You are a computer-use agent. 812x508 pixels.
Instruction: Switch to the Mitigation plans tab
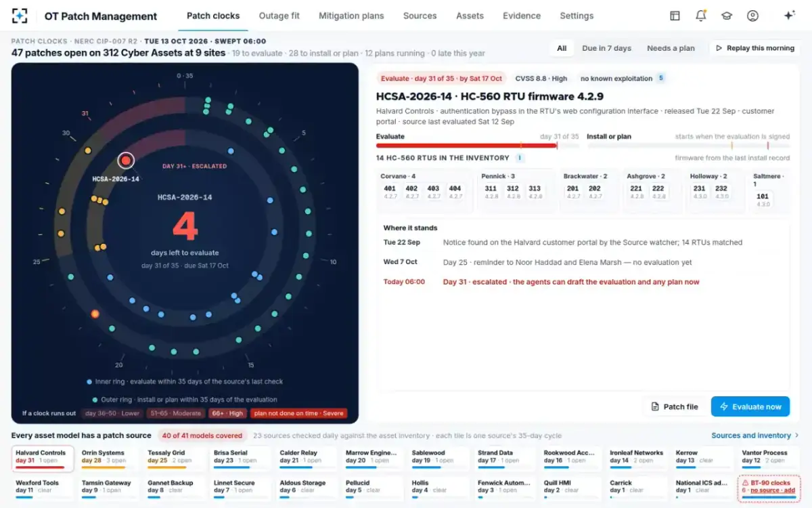pyautogui.click(x=351, y=16)
